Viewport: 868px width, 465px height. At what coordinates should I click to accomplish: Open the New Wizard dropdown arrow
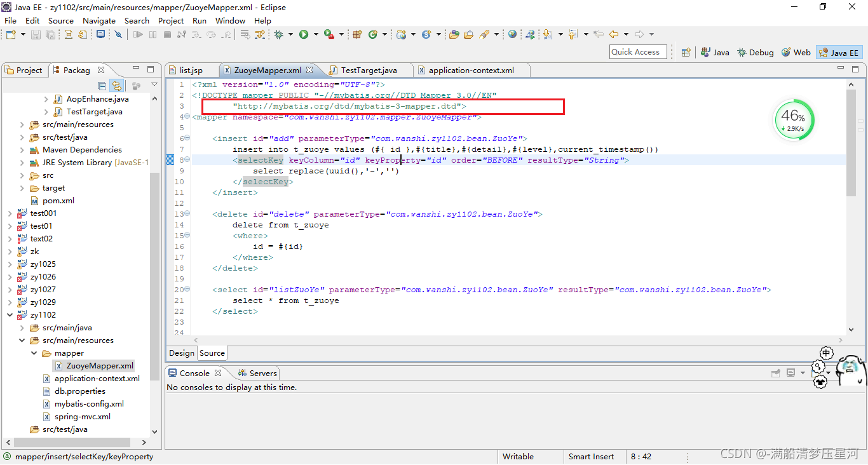pyautogui.click(x=23, y=34)
